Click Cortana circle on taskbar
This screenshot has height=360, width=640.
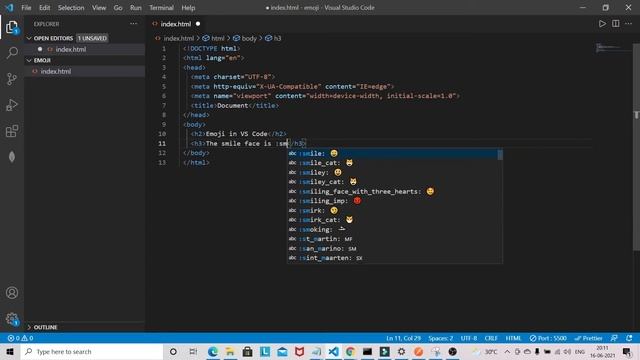(x=173, y=351)
